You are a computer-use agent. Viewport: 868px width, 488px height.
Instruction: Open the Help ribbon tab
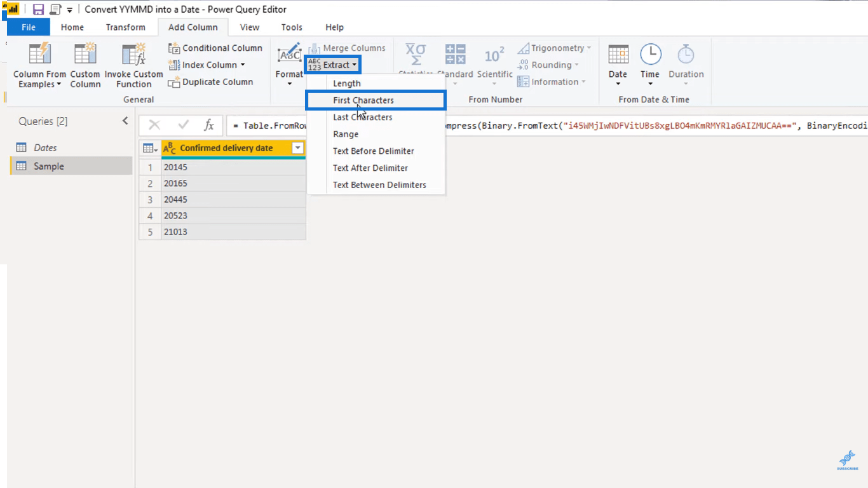[334, 27]
